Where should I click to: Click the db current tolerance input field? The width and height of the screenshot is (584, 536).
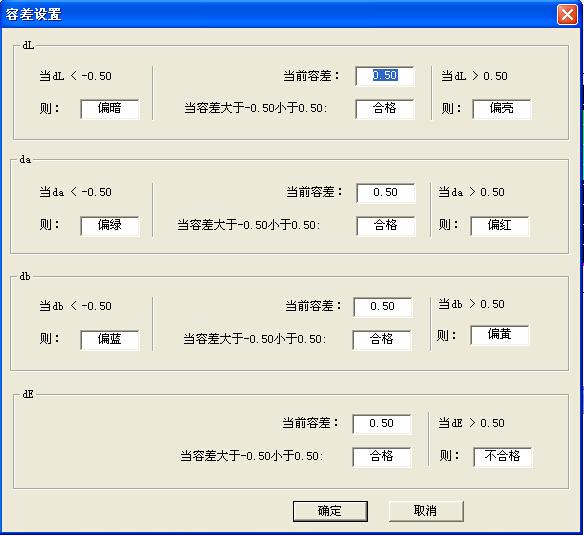(x=383, y=307)
